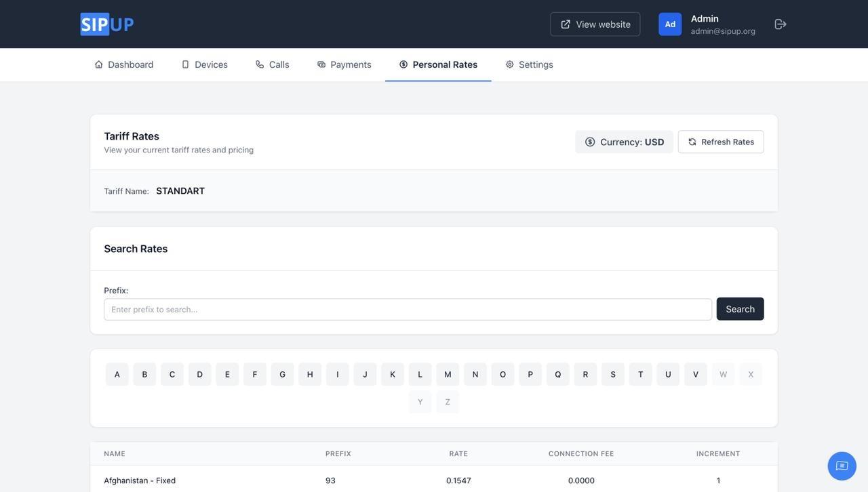The image size is (868, 492).
Task: Open the Payments tab
Action: coord(344,64)
